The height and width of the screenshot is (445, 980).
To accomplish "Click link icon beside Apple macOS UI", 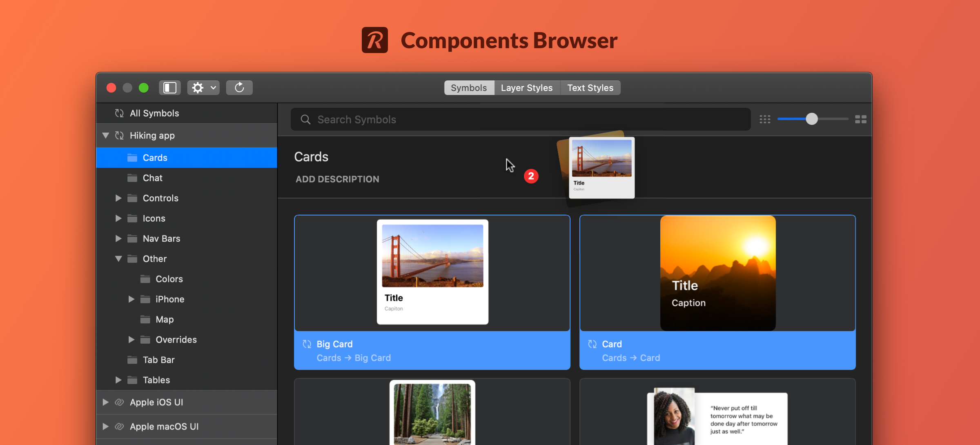I will click(119, 426).
